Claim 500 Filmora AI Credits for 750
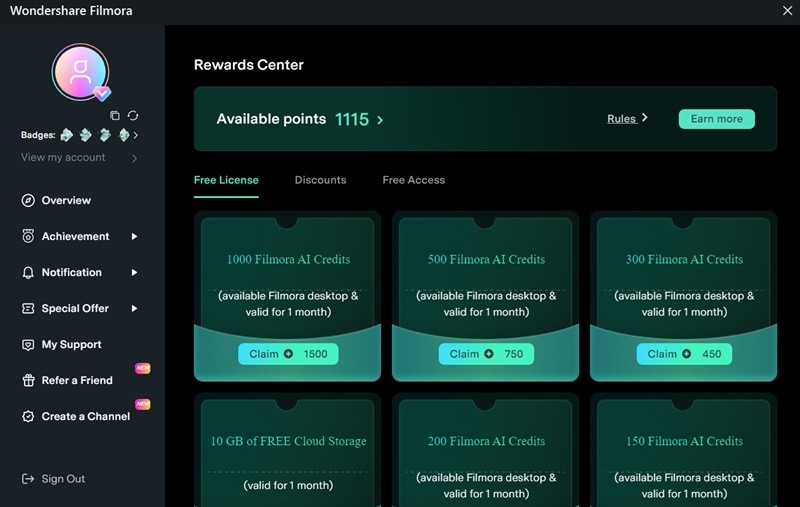The width and height of the screenshot is (800, 507). click(x=486, y=354)
